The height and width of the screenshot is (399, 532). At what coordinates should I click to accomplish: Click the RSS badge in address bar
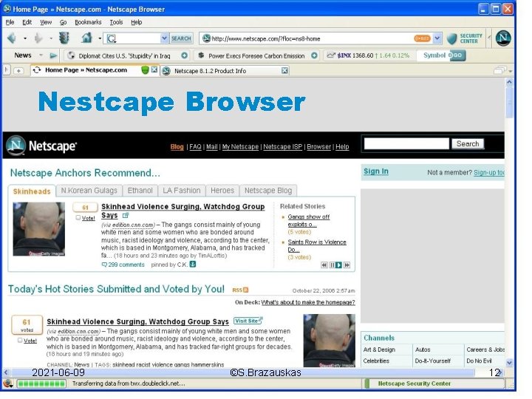(423, 38)
